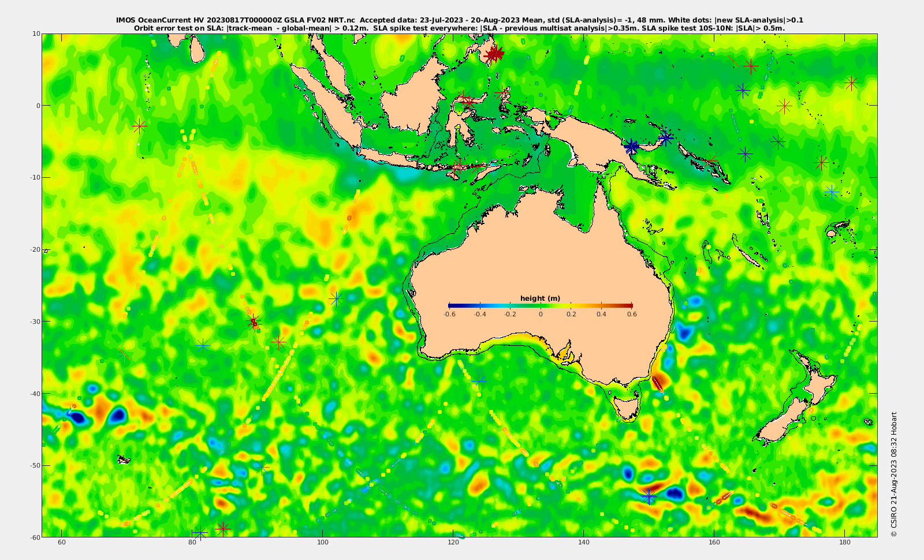
Task: Click the x-axis tick label '120'
Action: tap(453, 543)
